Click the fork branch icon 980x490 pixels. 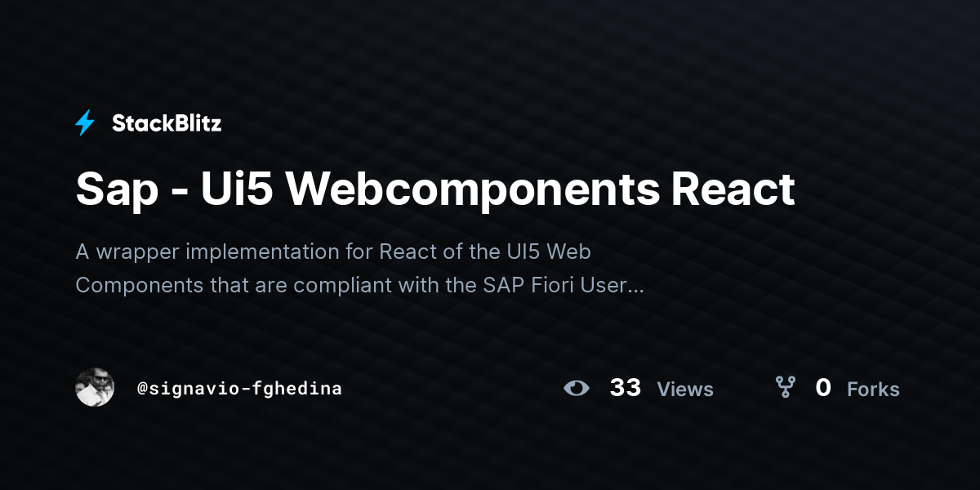(x=785, y=387)
